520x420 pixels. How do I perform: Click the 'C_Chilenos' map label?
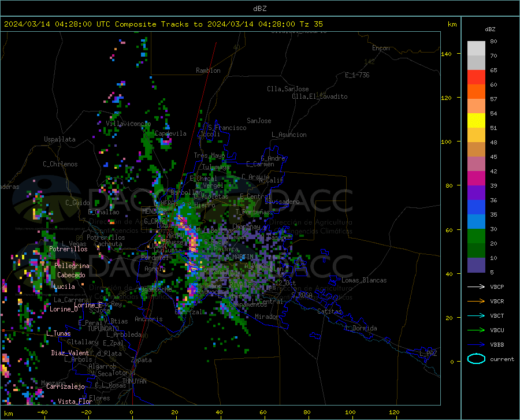(60, 164)
